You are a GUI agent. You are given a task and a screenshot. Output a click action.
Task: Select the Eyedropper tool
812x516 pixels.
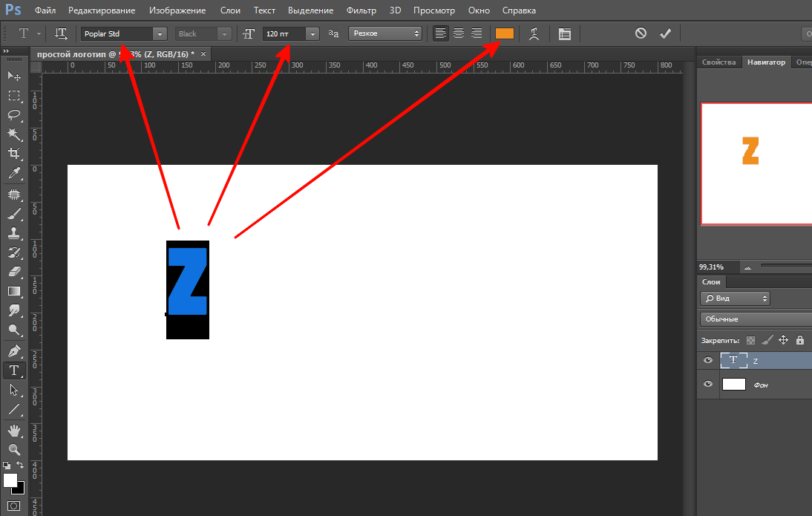coord(14,173)
